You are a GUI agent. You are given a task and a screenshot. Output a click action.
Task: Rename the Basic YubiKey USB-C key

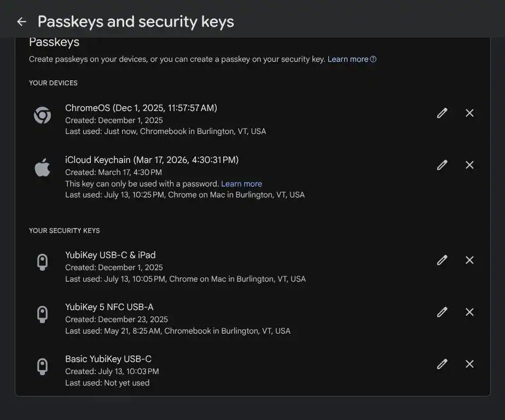click(442, 364)
